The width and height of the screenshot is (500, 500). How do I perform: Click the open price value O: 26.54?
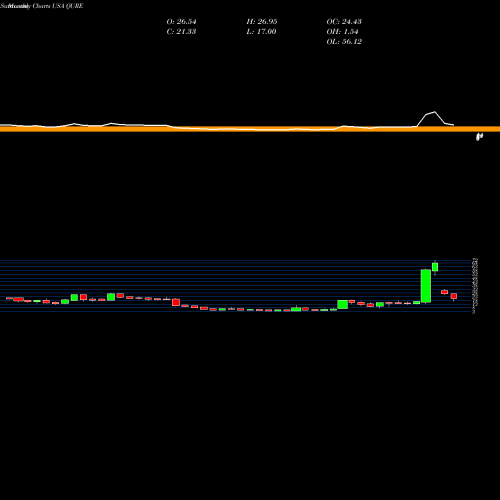tap(181, 22)
